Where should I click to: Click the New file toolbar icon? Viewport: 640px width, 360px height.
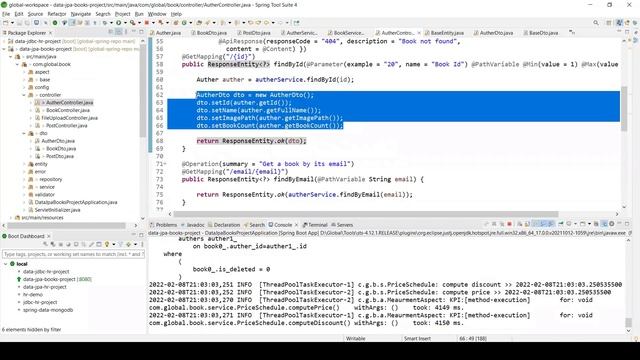click(6, 23)
